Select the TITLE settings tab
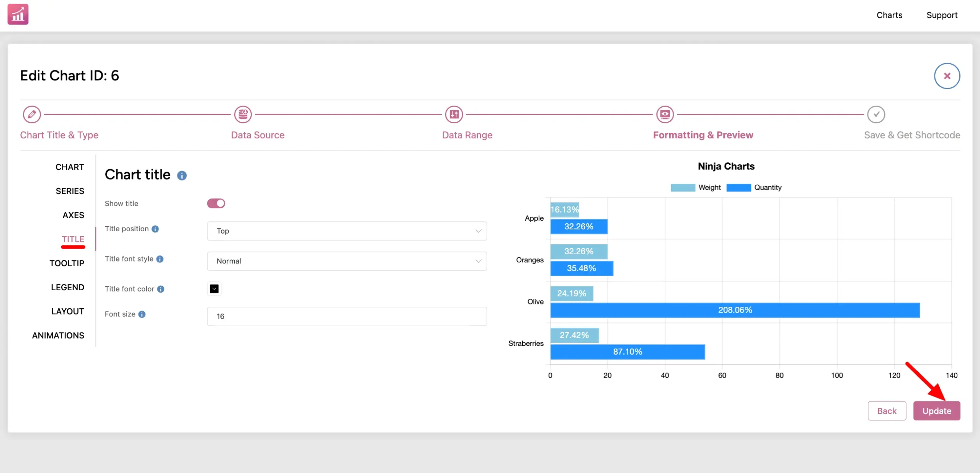This screenshot has width=980, height=473. 73,239
